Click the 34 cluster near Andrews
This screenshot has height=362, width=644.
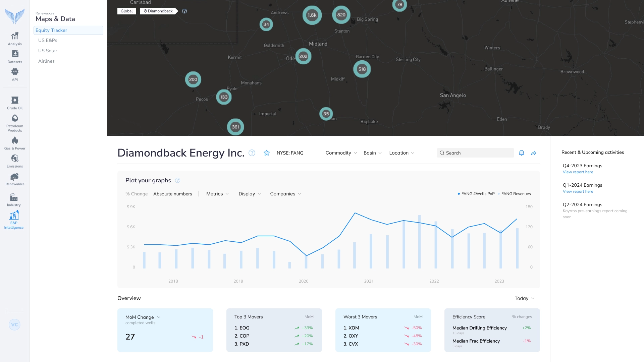pyautogui.click(x=266, y=24)
